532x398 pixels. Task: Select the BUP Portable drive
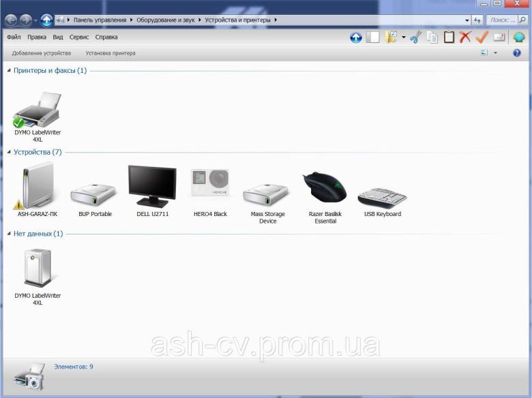(x=95, y=199)
